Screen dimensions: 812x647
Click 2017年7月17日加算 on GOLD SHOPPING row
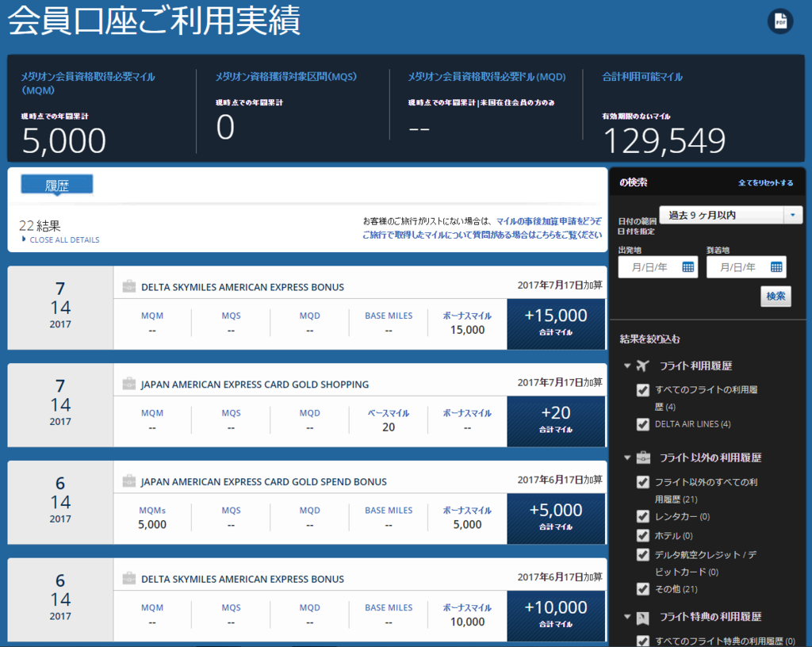click(560, 382)
